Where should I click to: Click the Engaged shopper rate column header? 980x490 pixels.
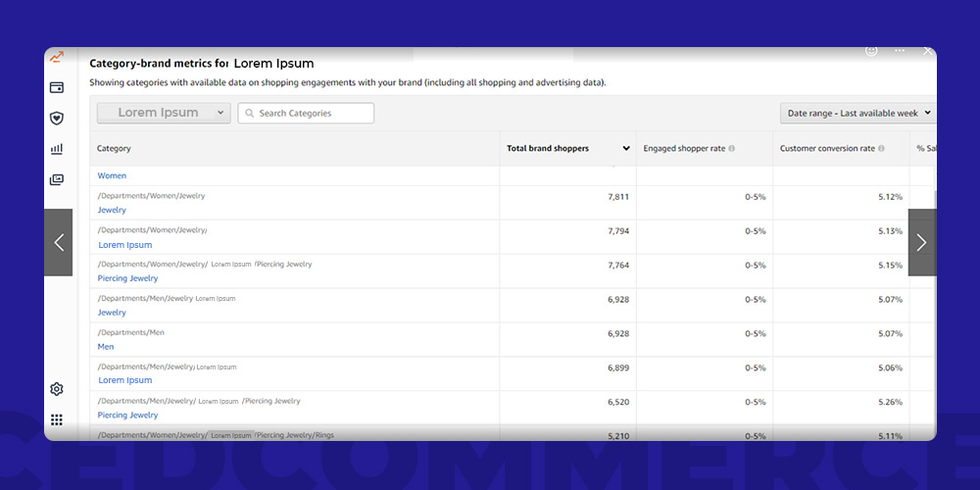[x=684, y=149]
